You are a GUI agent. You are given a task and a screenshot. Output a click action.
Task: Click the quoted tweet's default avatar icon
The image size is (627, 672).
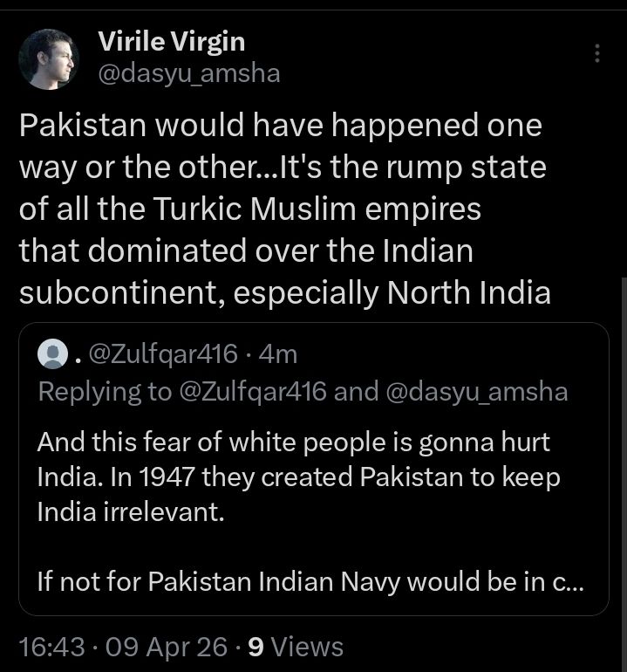(54, 353)
